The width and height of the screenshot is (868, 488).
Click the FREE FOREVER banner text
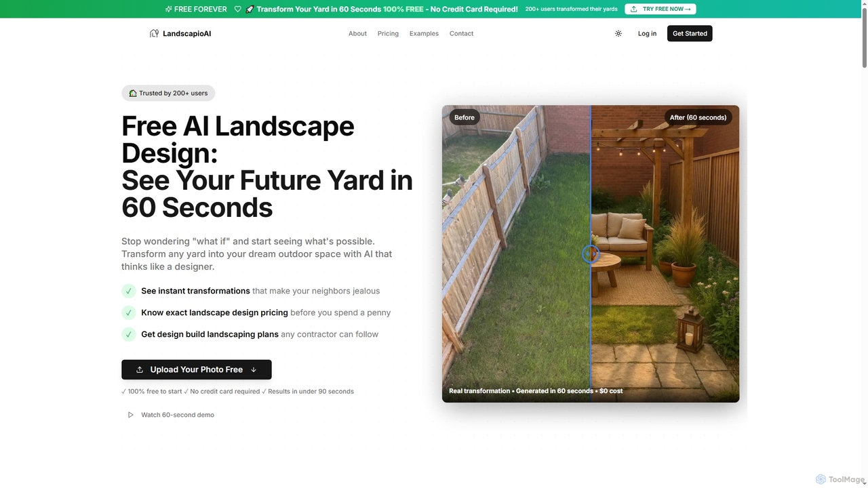coord(201,9)
